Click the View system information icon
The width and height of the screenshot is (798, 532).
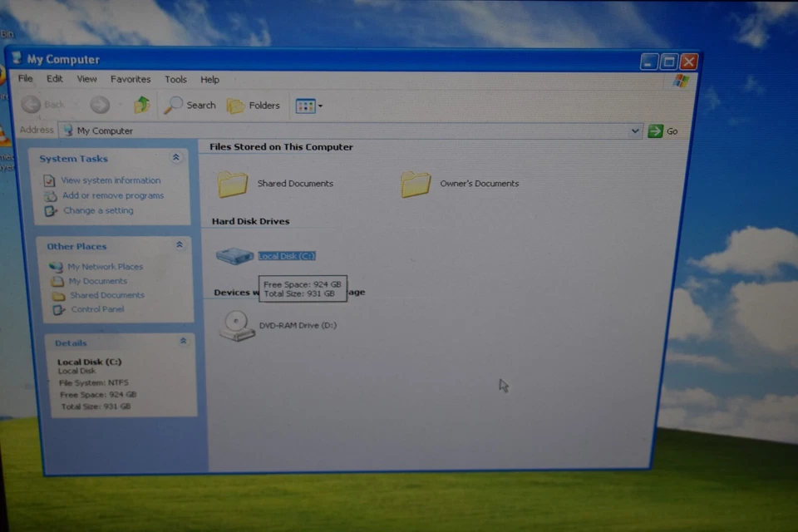(x=49, y=180)
